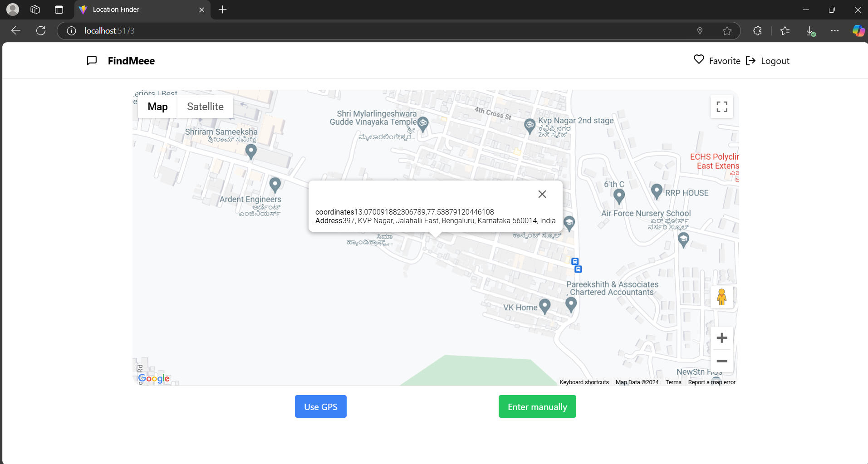Select Kvp Nagar 2nd stage temple marker
This screenshot has width=868, height=464.
click(x=530, y=126)
